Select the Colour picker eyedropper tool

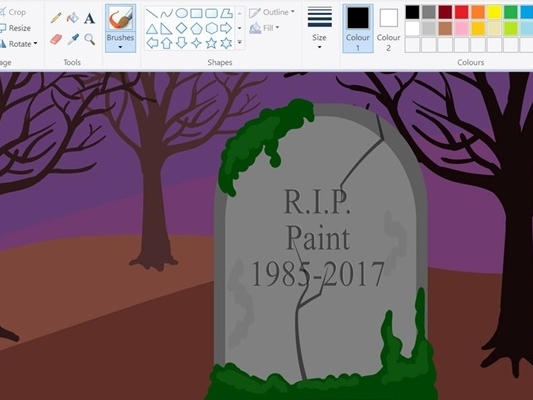click(x=73, y=39)
